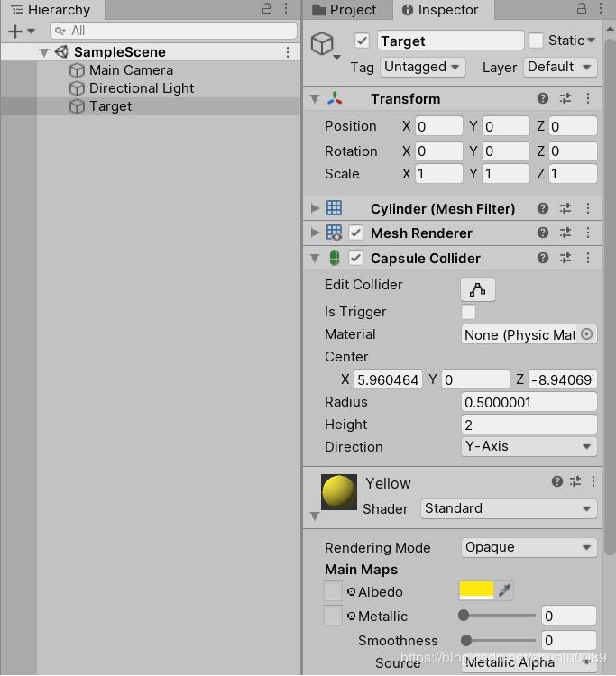The width and height of the screenshot is (616, 676).
Task: Open the Static flags dropdown arrow
Action: click(x=592, y=41)
